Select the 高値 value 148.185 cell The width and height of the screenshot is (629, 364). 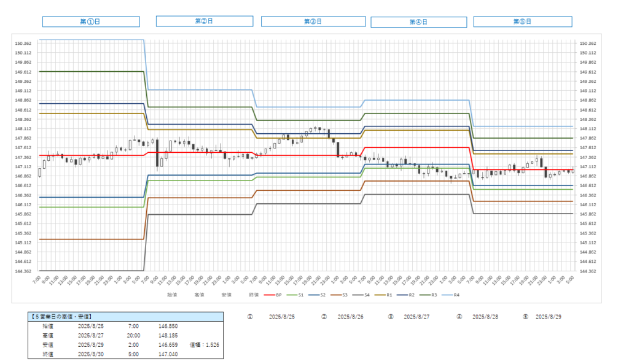[168, 335]
